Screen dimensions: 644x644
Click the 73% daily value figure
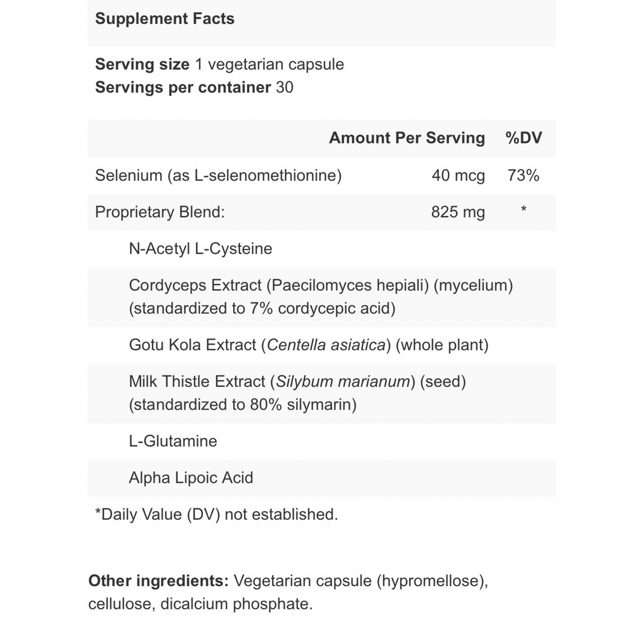coord(523,175)
